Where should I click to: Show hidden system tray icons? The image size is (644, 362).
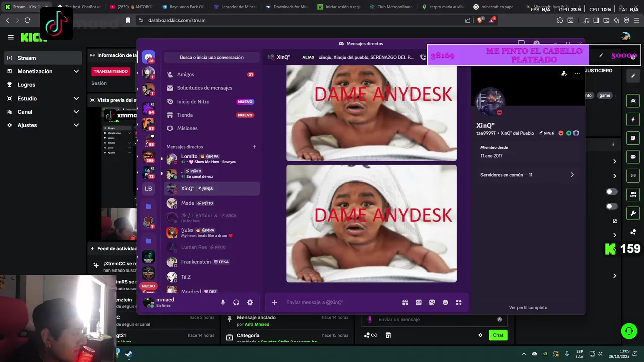click(x=524, y=354)
